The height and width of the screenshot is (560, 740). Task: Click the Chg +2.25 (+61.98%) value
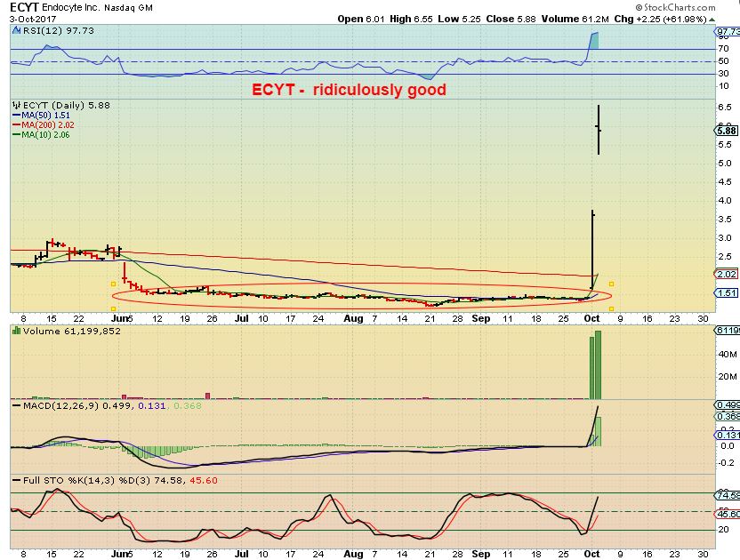(x=660, y=20)
